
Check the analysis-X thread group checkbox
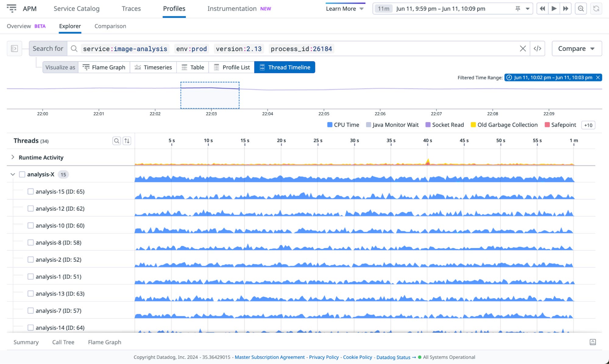[22, 174]
